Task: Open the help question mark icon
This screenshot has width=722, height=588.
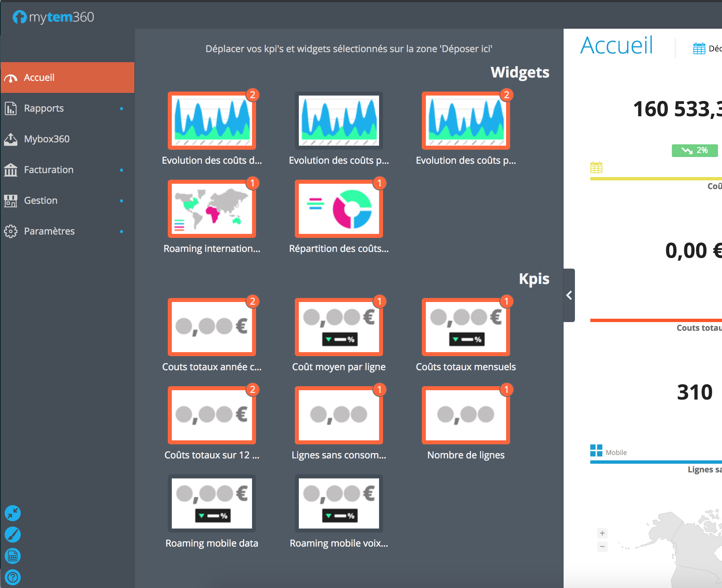Action: click(13, 577)
